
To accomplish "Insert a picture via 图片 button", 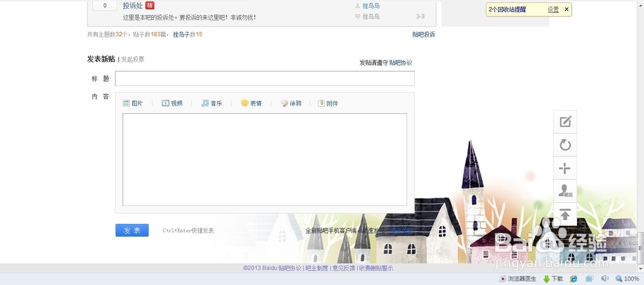I will pos(133,104).
